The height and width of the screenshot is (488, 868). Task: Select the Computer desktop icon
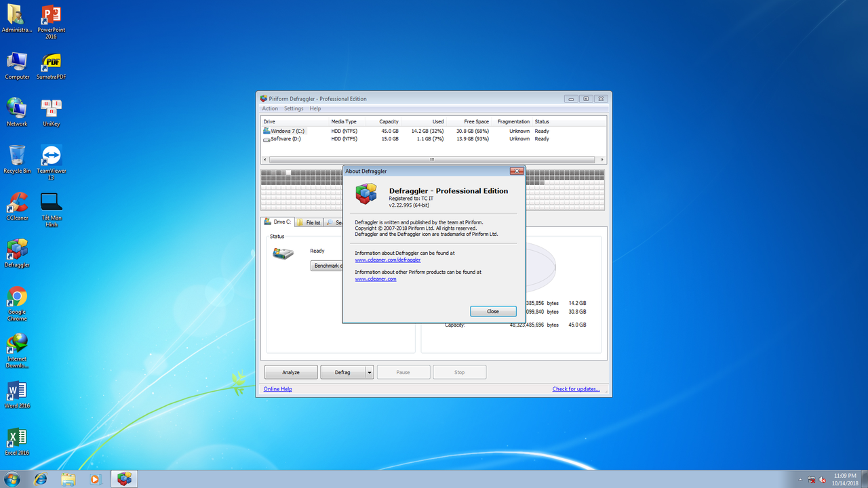17,66
